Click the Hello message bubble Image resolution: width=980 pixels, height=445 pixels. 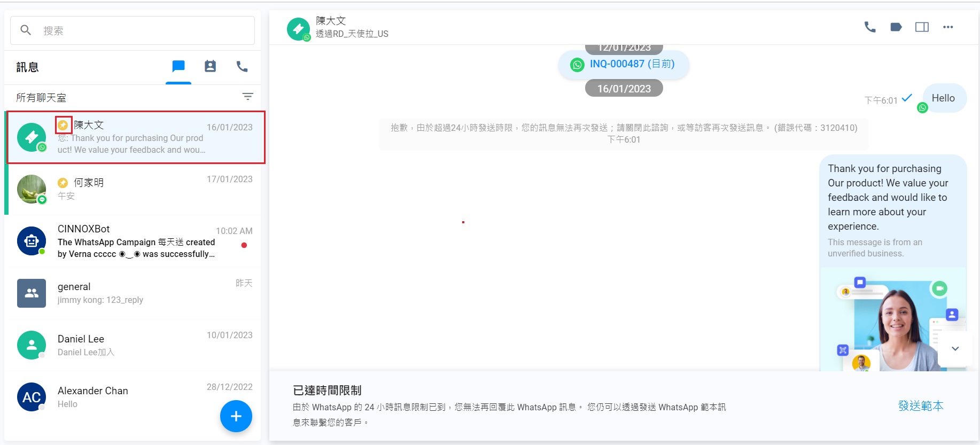[x=944, y=98]
